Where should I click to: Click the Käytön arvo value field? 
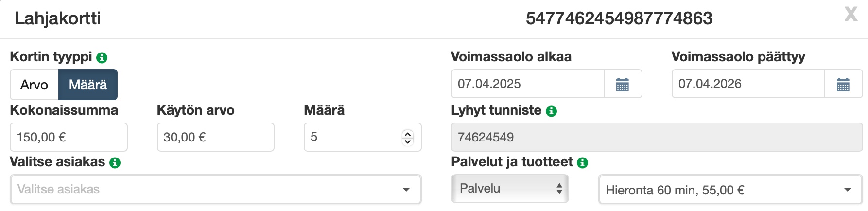215,137
